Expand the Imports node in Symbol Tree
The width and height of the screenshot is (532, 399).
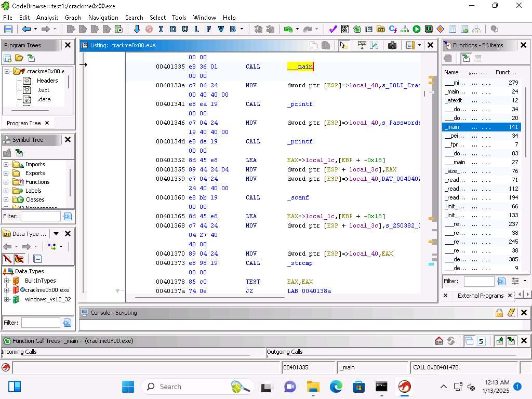(6, 165)
